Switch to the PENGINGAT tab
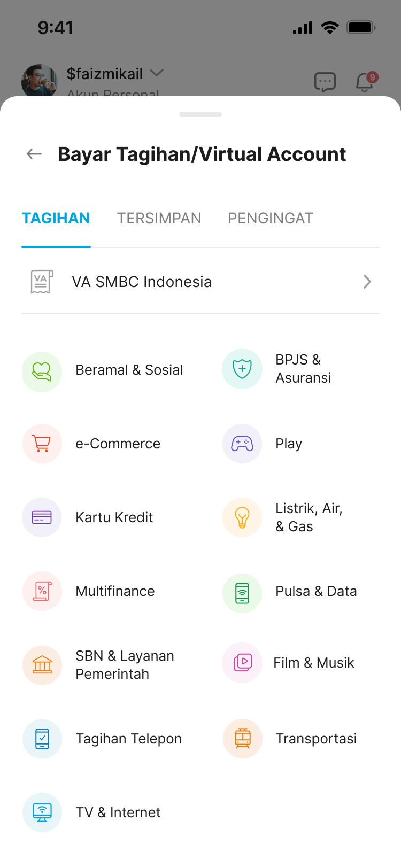 271,219
